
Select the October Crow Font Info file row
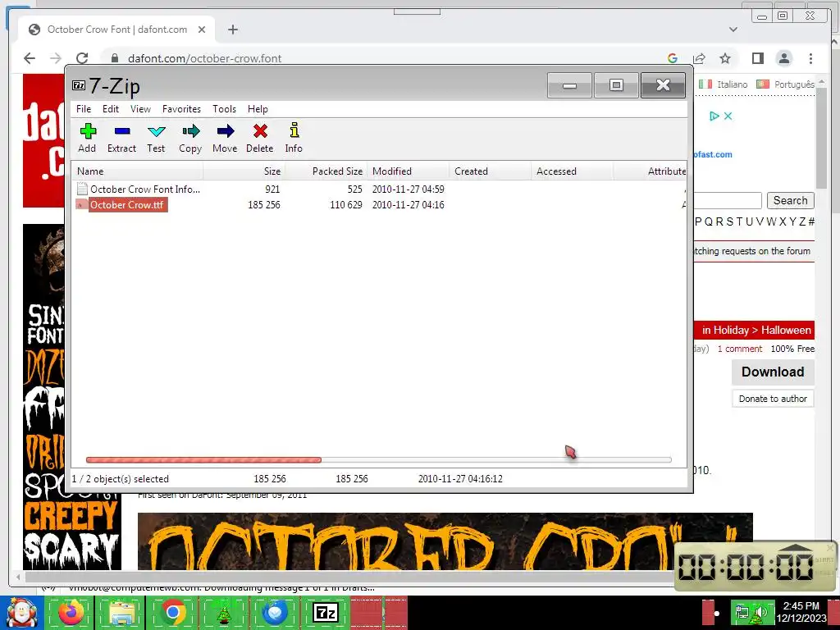[x=379, y=189]
